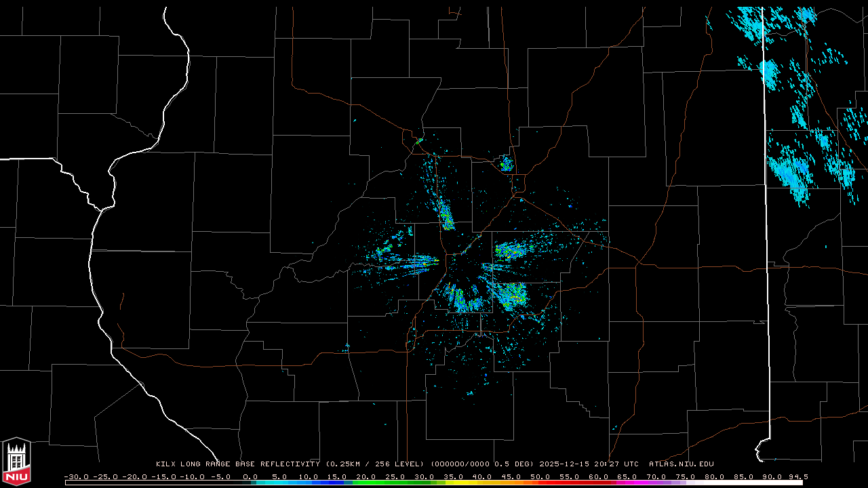
Task: Click the ATLAS.NIU.EDU text link
Action: click(x=681, y=464)
